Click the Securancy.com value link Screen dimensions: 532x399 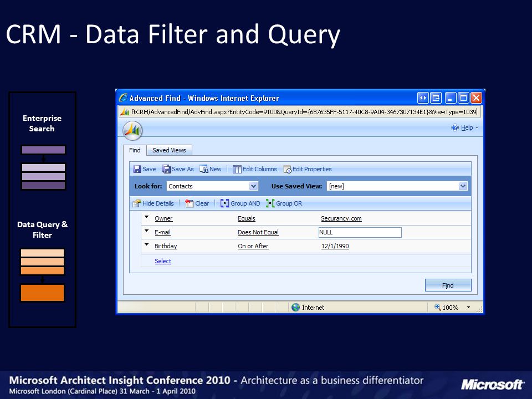pos(341,218)
